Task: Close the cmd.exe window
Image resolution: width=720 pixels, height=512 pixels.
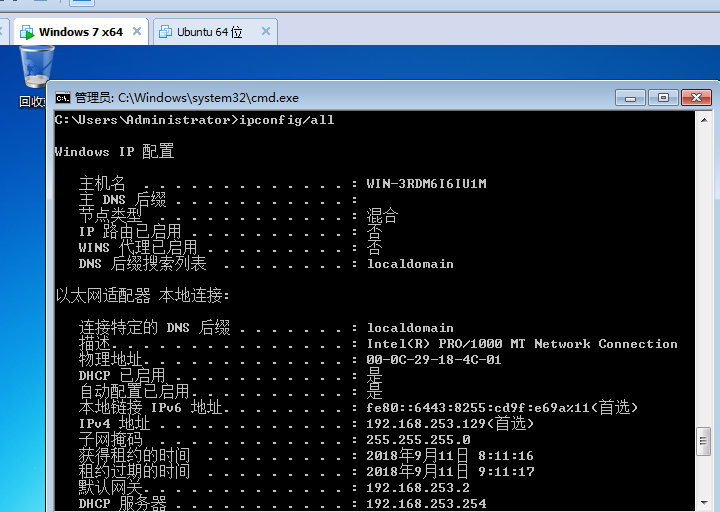Action: pos(697,97)
